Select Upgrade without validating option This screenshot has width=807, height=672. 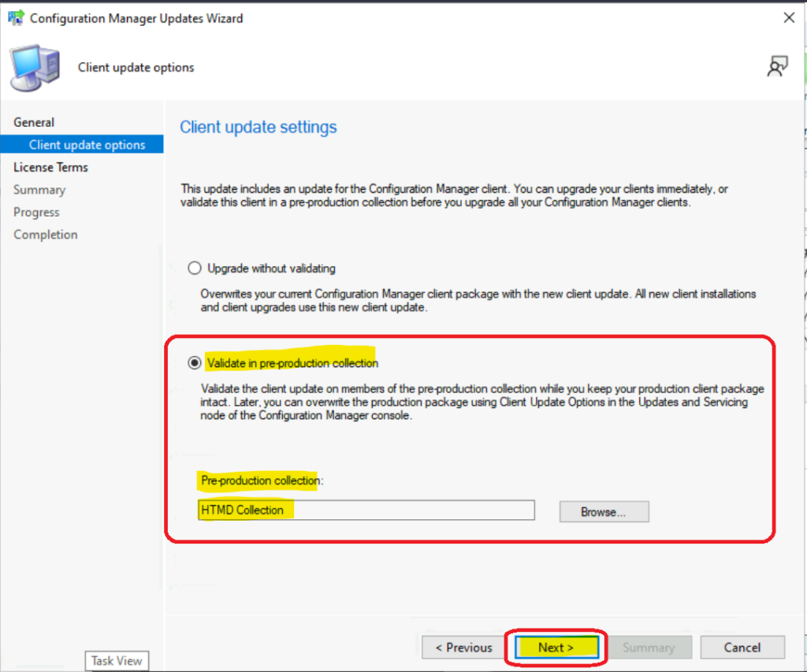point(195,268)
